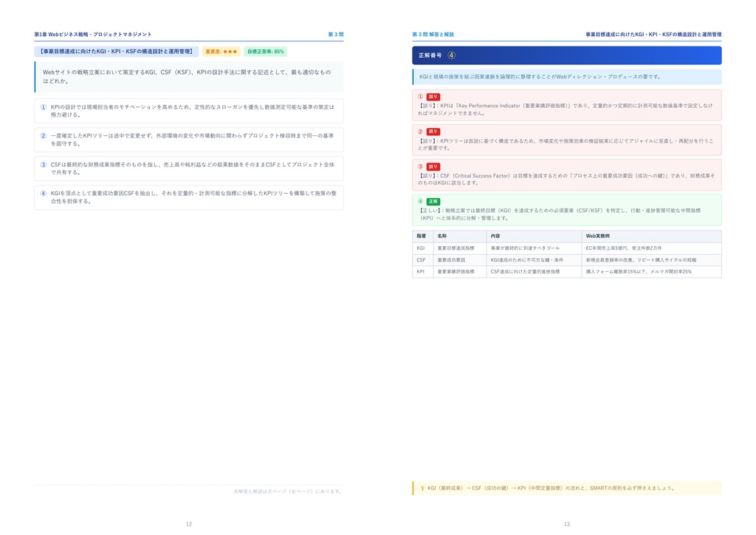756x535 pixels.
Task: Click option text starting with CSFは最終的な財務成果指標
Action: (x=193, y=168)
